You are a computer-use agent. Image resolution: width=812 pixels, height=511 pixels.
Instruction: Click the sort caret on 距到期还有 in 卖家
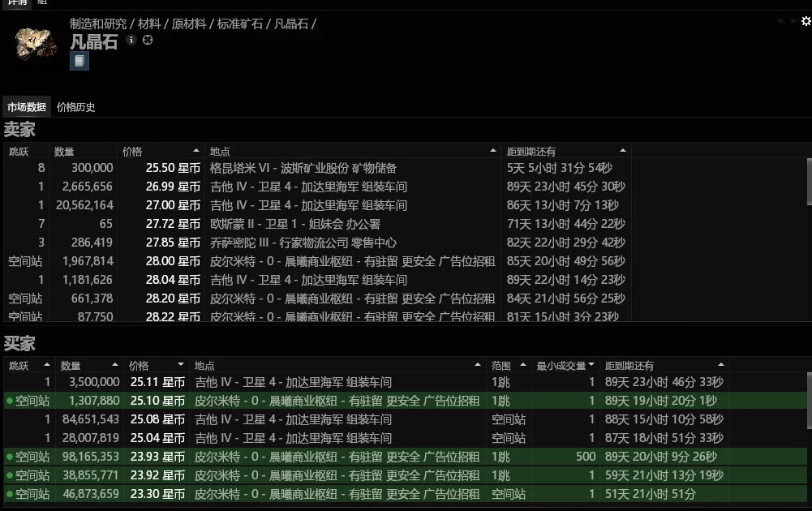coord(622,150)
